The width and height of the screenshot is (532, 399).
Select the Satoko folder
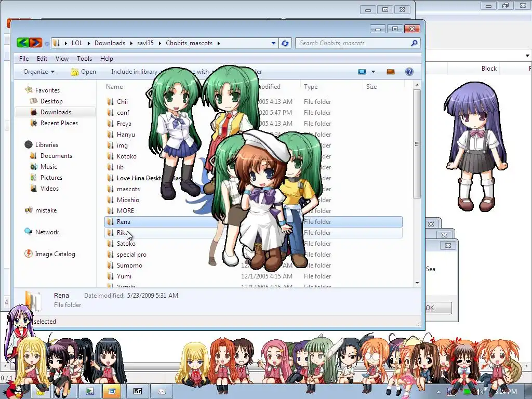click(126, 243)
